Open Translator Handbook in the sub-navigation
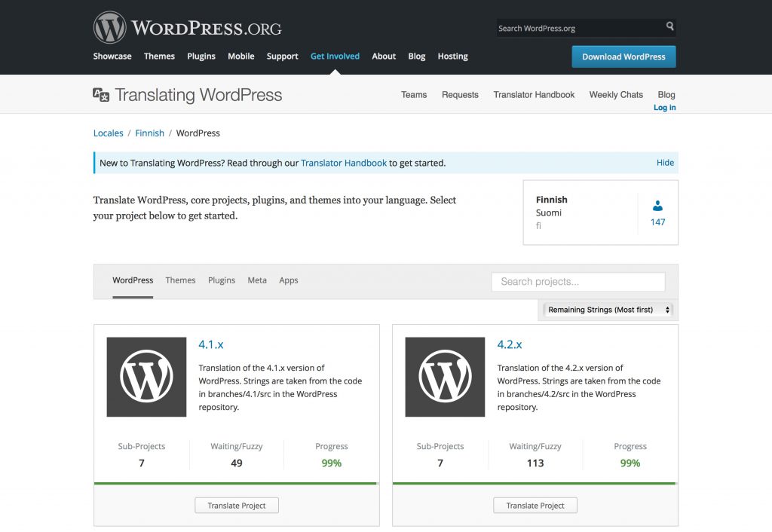 (x=534, y=94)
